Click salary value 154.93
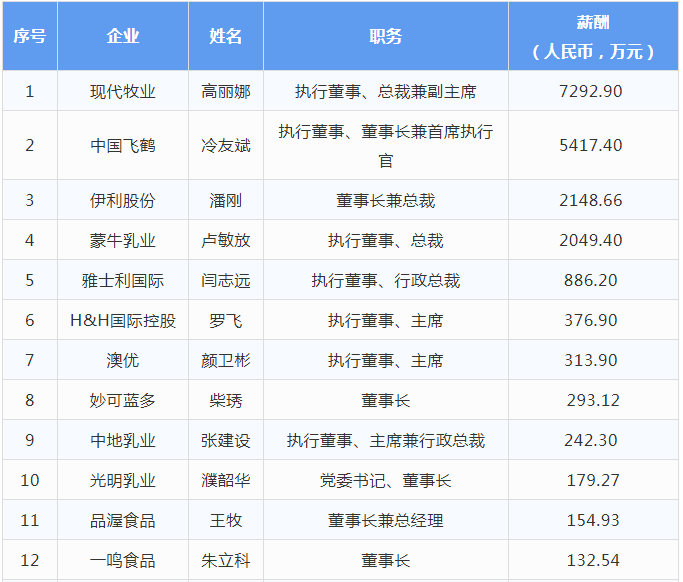 click(593, 521)
